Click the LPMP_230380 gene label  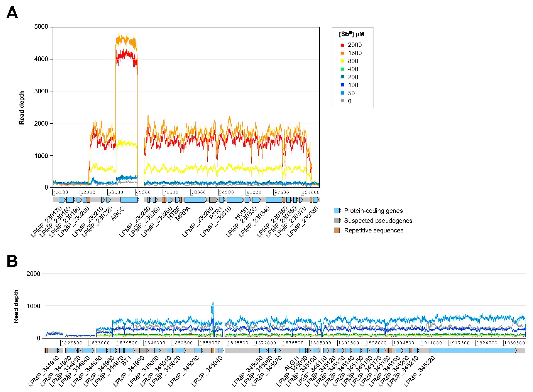point(303,222)
